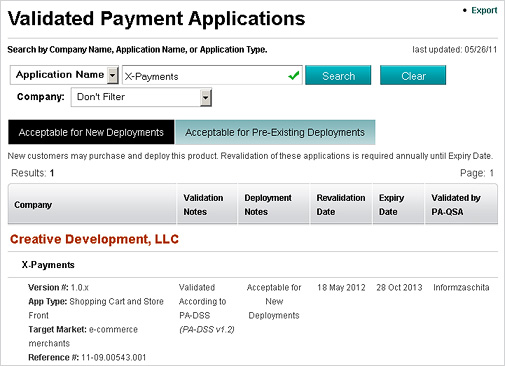Viewport: 505px width, 366px height.
Task: Click expiry date 28 Oct 2013
Action: click(x=399, y=288)
